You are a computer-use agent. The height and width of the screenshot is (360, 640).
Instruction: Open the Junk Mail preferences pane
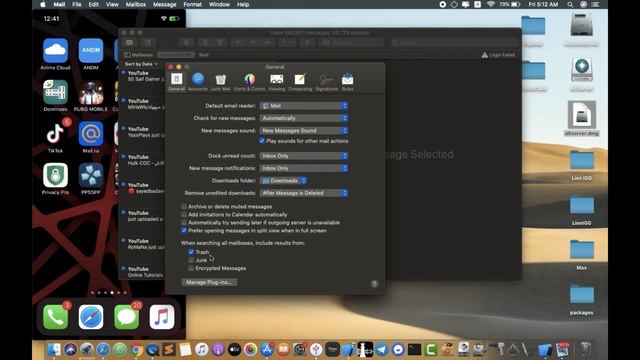point(220,82)
